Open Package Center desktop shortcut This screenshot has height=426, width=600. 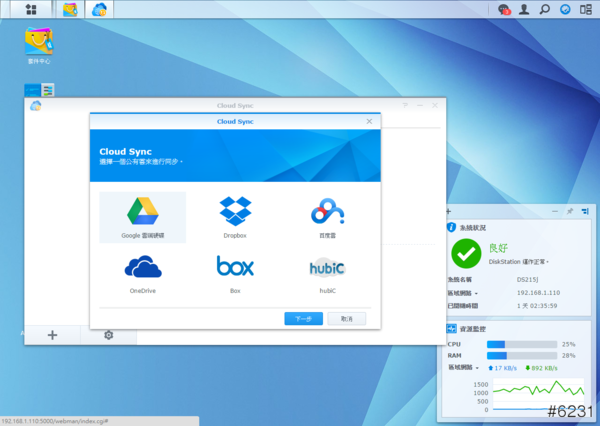click(39, 43)
